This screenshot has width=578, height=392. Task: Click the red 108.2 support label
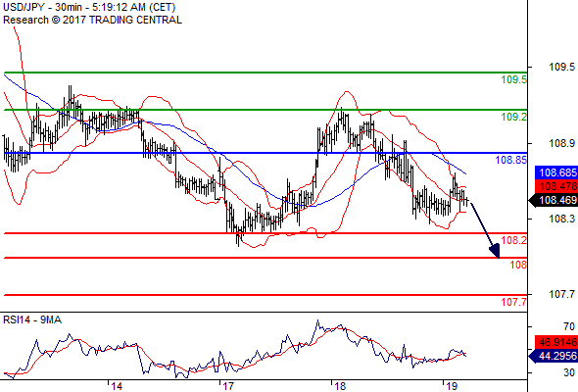pyautogui.click(x=514, y=240)
